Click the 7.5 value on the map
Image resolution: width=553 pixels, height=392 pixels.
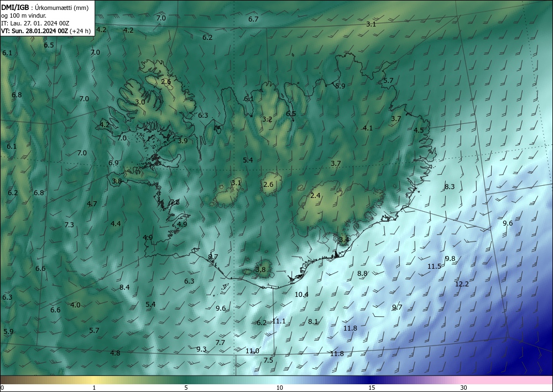pos(268,360)
